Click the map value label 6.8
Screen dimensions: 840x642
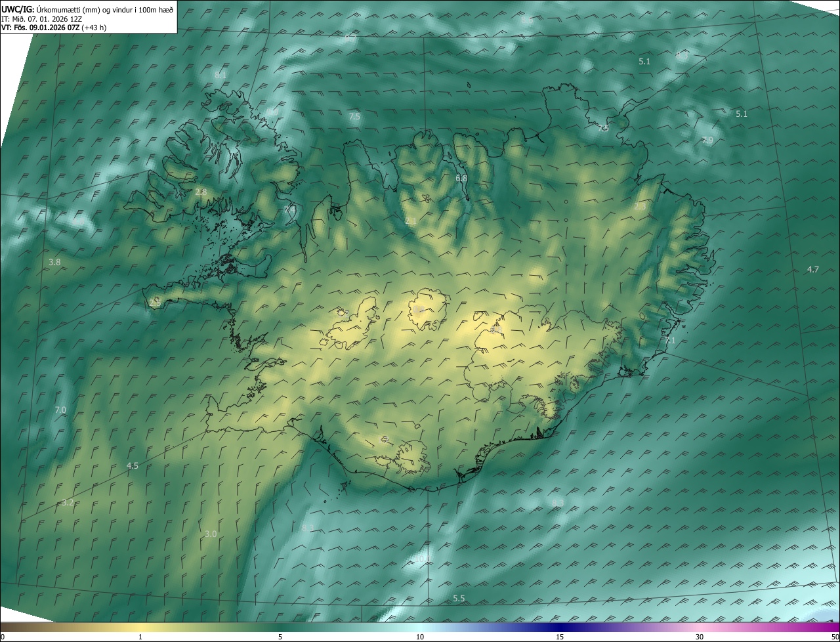(461, 178)
